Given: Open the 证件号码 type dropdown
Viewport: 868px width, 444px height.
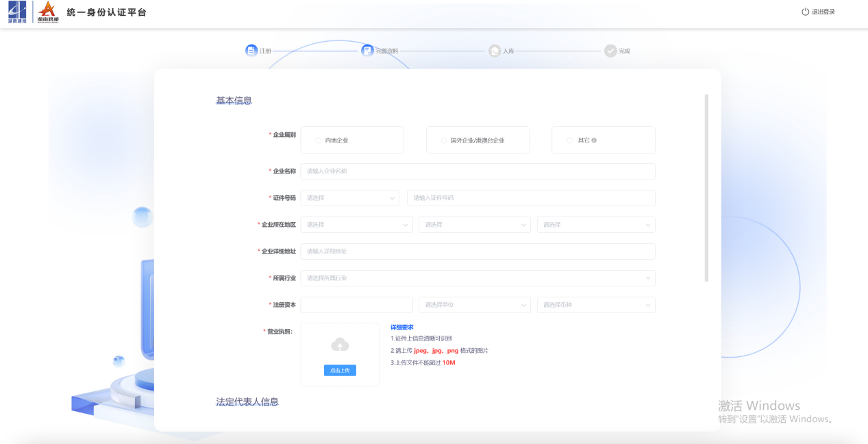Looking at the screenshot, I should coord(350,198).
